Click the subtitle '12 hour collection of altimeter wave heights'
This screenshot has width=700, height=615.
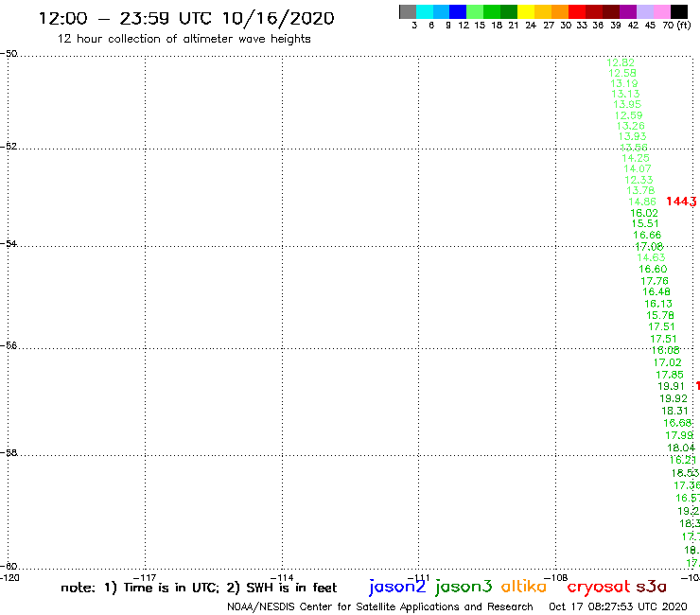tap(184, 39)
